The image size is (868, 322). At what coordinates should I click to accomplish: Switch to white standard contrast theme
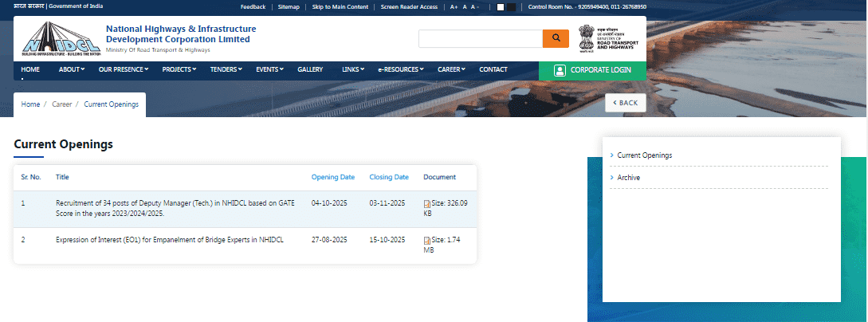coord(501,6)
